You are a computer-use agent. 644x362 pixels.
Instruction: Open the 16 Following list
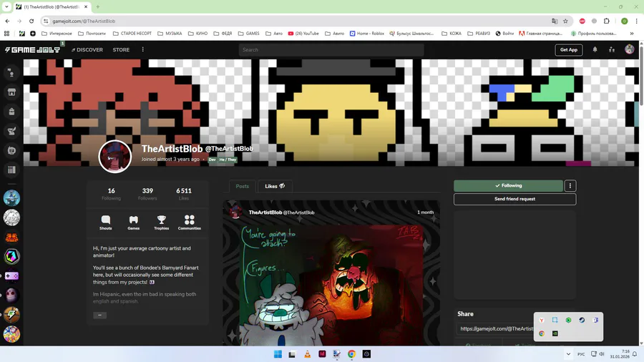click(112, 194)
